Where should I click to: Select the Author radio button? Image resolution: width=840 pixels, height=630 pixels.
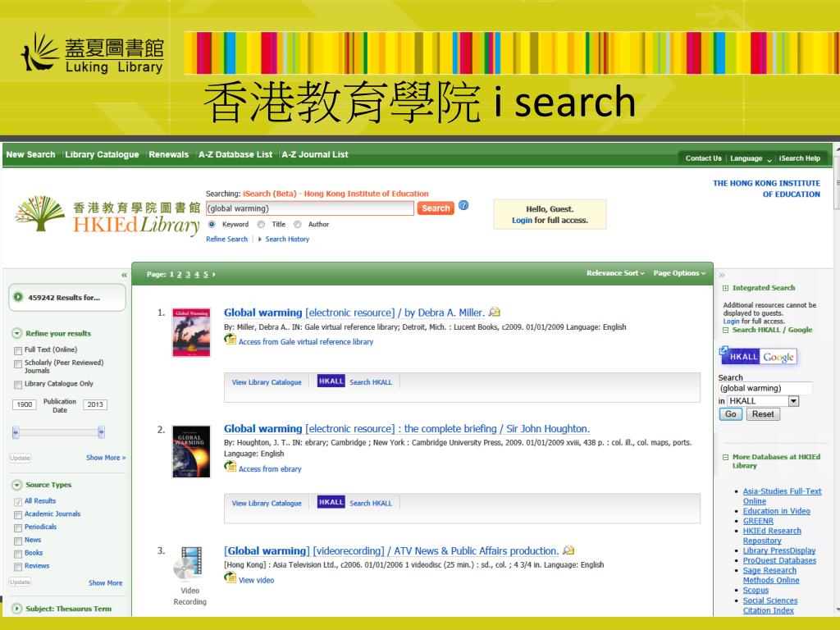(x=297, y=225)
